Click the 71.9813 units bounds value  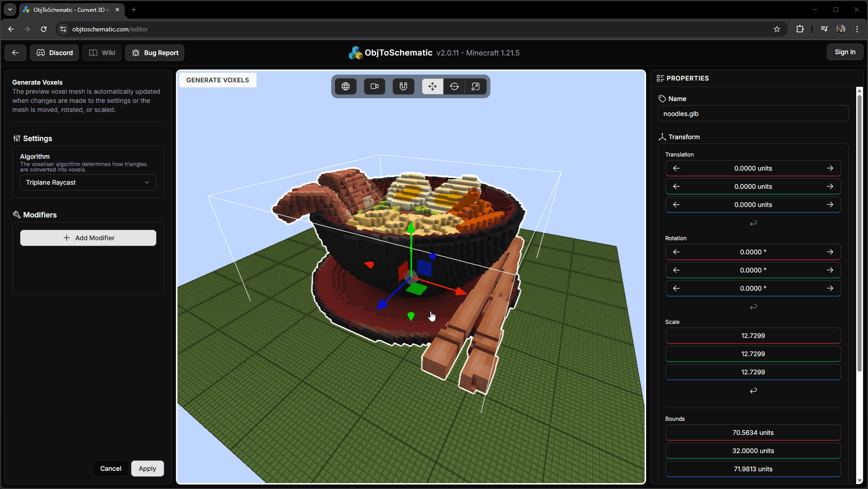pyautogui.click(x=753, y=469)
